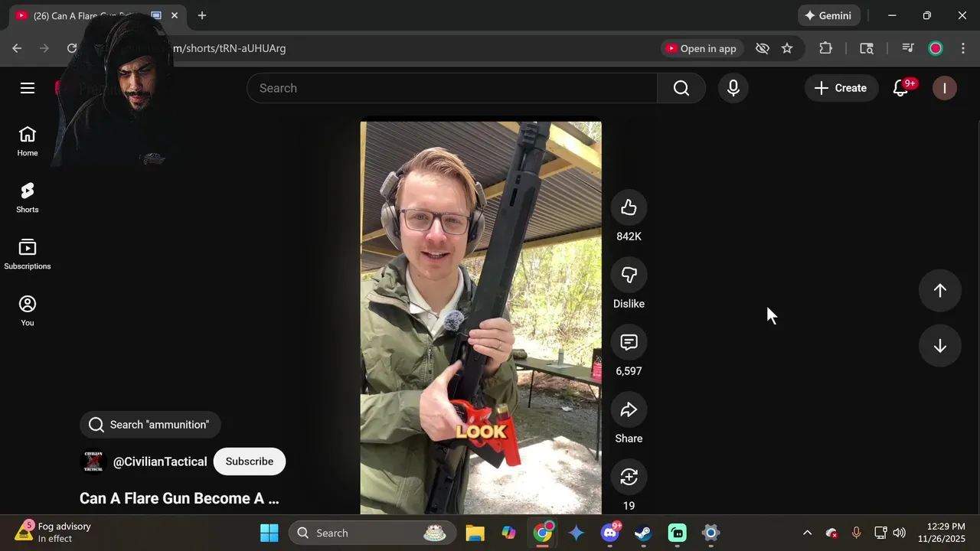Image resolution: width=980 pixels, height=551 pixels.
Task: Open the volume control in system tray
Action: point(899,533)
